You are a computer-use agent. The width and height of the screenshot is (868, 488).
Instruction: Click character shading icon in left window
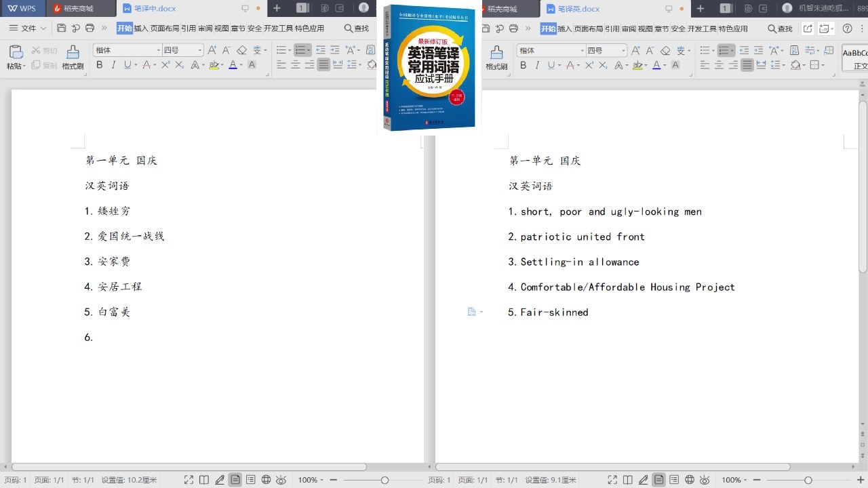click(252, 65)
